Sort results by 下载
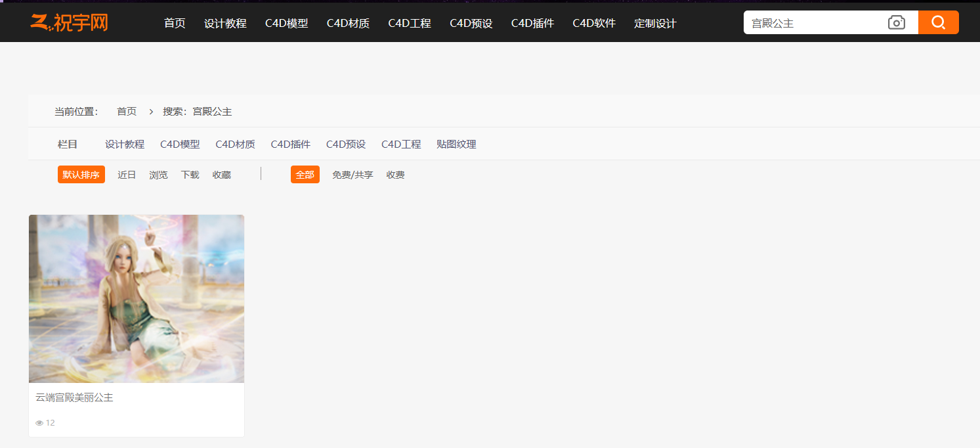980x448 pixels. 190,175
